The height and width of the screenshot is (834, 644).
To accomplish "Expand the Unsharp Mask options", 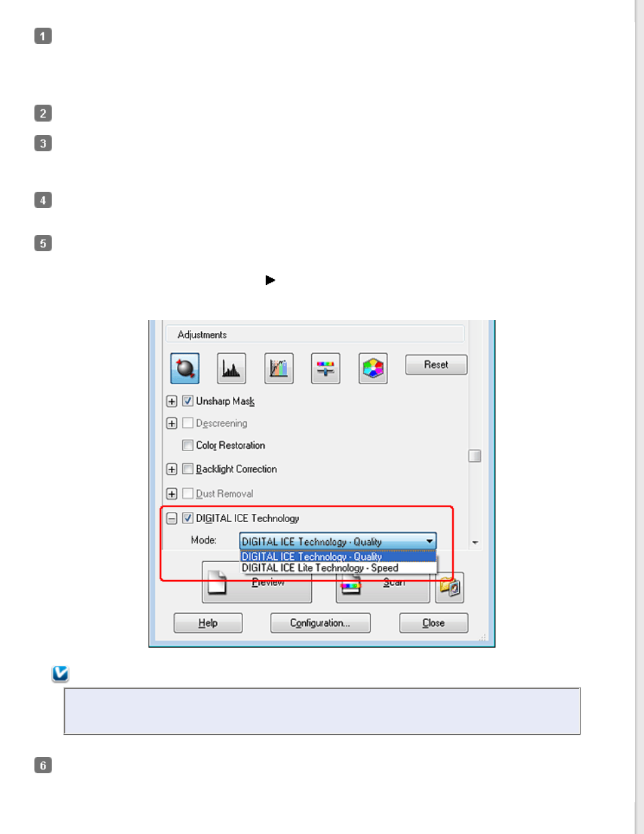I will [171, 401].
